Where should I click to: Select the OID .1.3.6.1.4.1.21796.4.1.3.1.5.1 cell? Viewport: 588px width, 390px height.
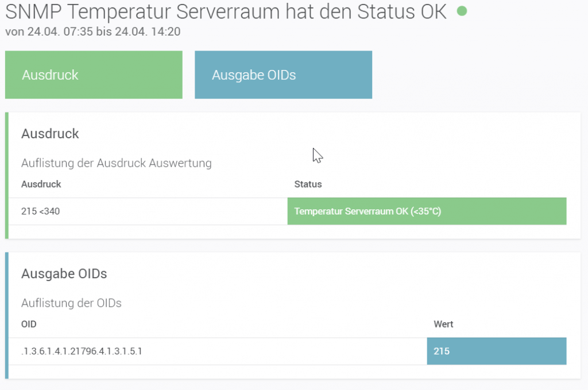[82, 351]
